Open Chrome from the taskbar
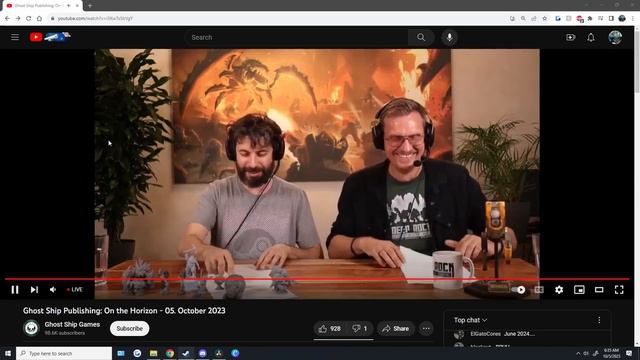The image size is (640, 360). tap(170, 353)
